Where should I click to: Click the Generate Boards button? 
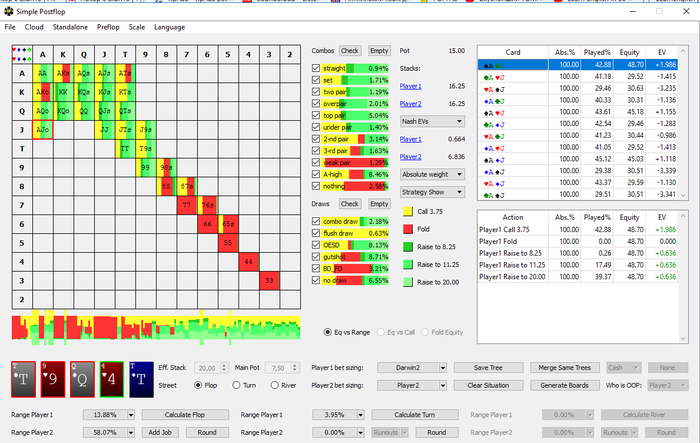[565, 385]
